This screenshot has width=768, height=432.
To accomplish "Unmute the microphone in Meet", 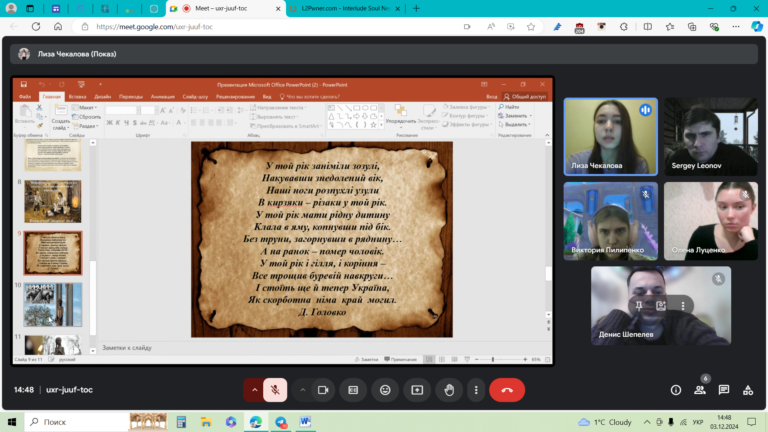I will click(x=275, y=390).
